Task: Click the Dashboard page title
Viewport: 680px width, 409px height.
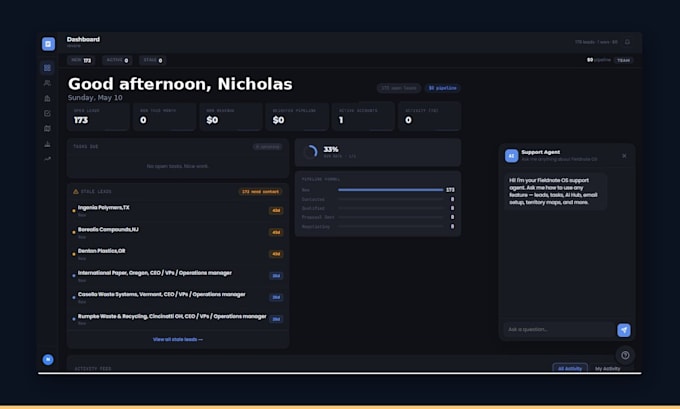Action: [83, 39]
